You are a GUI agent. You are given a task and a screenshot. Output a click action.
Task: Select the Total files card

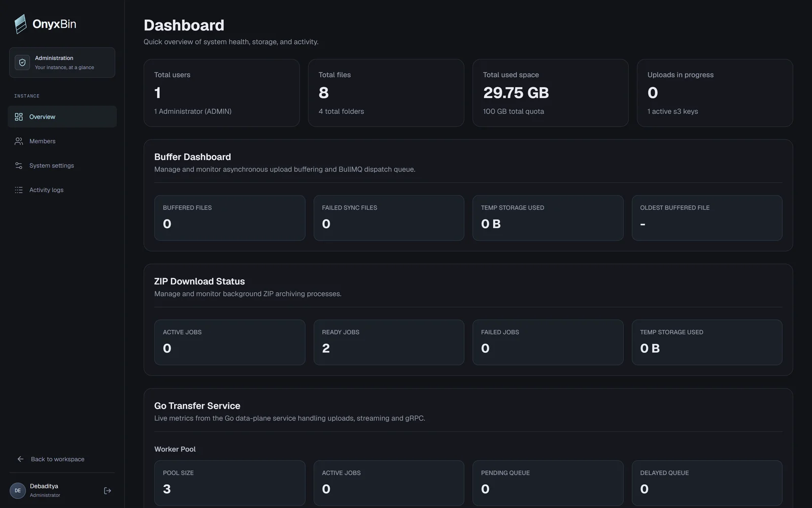[386, 93]
